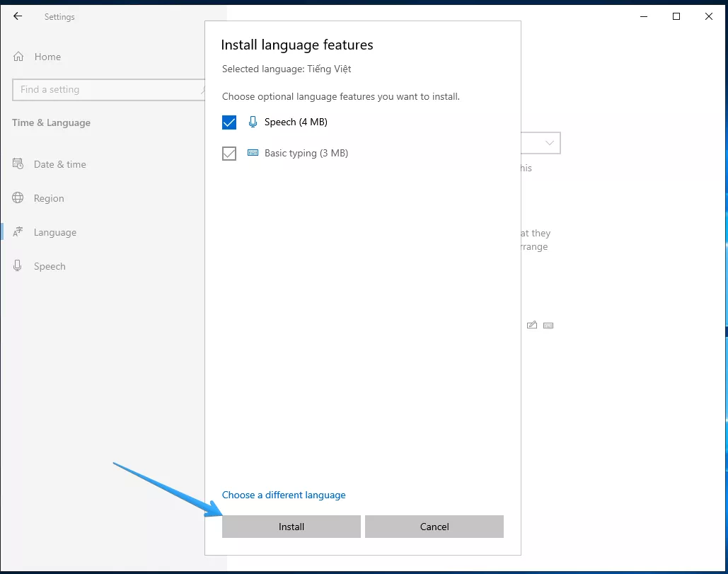
Task: Click the microphone icon beside Speech (4 MB)
Action: 253,122
